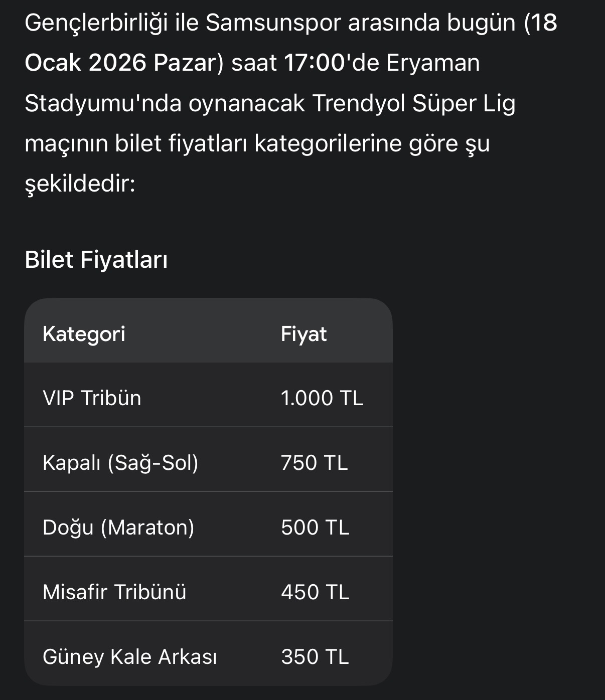Click the Kategori column header

point(84,334)
